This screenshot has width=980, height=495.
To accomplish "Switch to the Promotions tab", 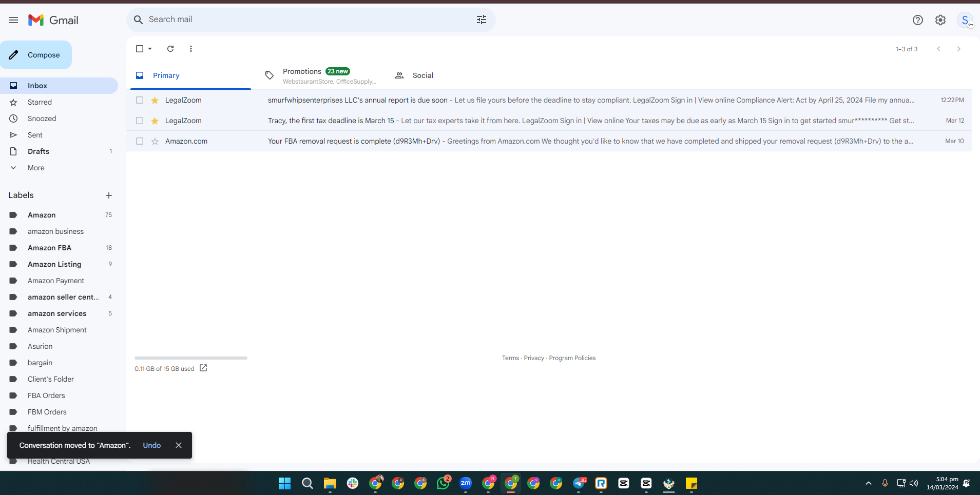I will tap(321, 75).
